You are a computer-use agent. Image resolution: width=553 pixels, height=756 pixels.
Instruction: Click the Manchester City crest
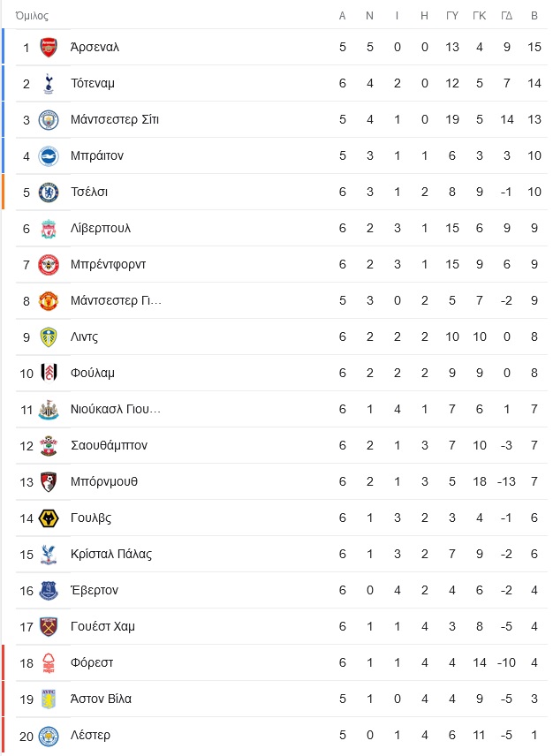click(x=49, y=119)
